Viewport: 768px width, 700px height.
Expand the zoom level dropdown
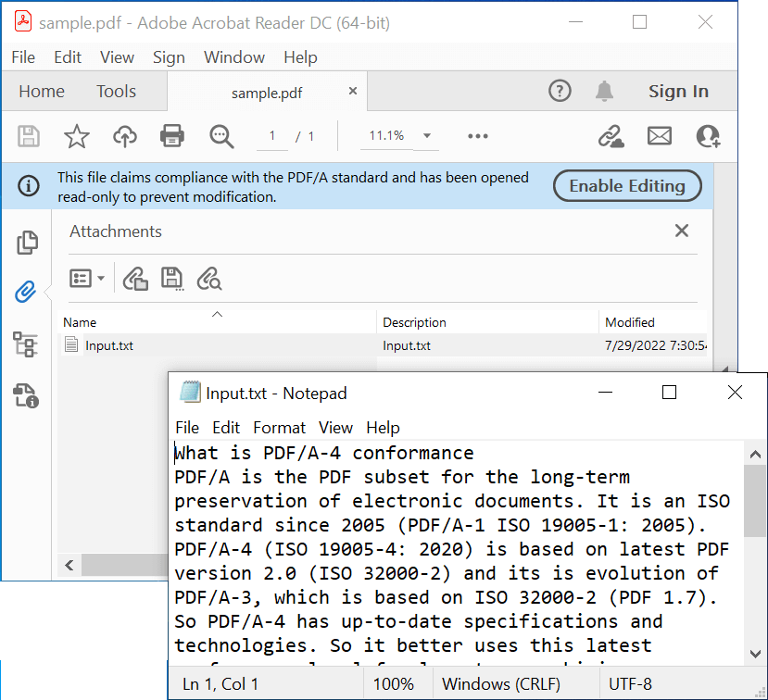427,136
